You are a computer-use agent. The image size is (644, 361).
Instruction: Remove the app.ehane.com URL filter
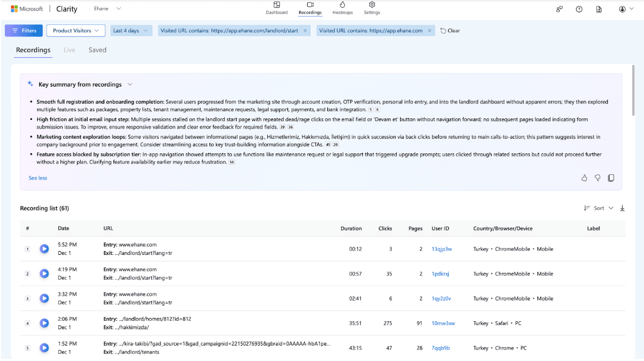pyautogui.click(x=429, y=31)
